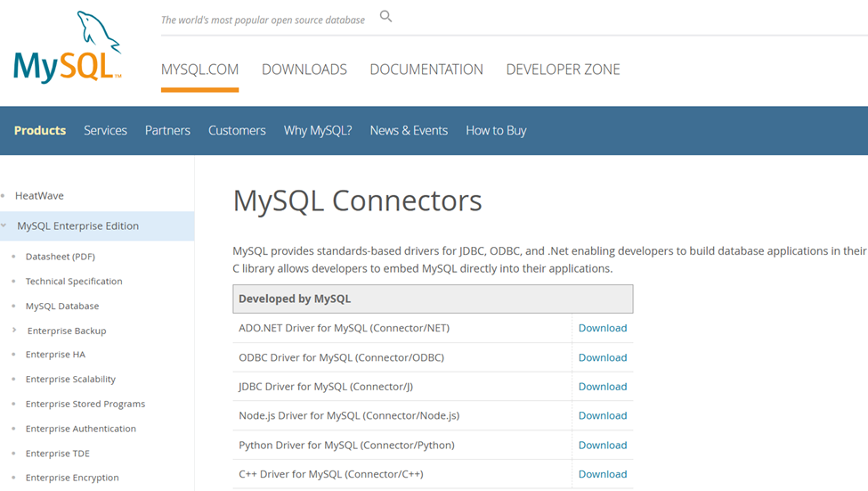Download the JDBC Connector/J driver
This screenshot has width=868, height=491.
603,387
